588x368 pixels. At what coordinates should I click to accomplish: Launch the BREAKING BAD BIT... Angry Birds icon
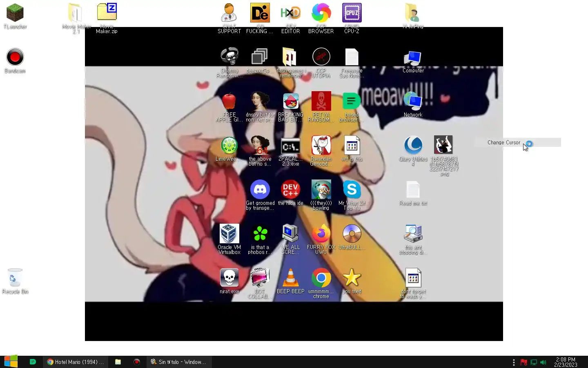(x=290, y=101)
